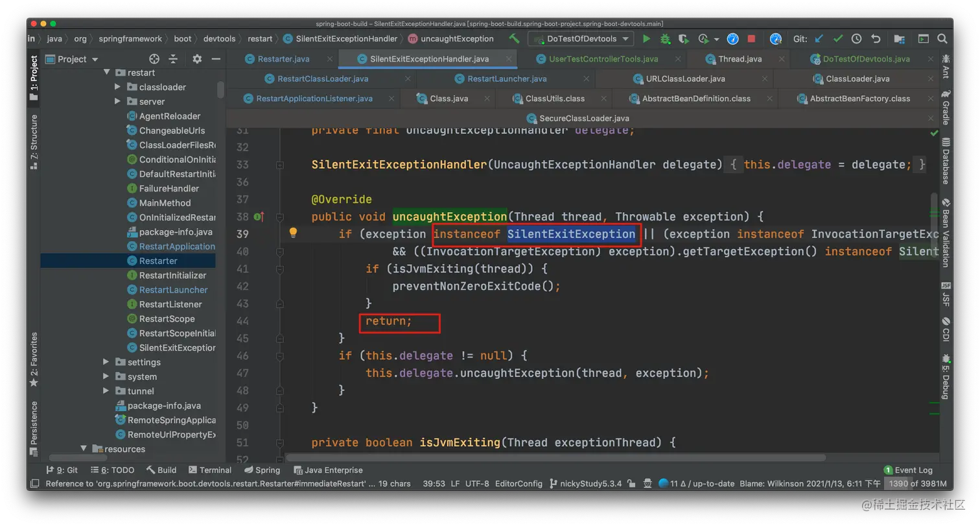
Task: Expand the settings folder
Action: [106, 362]
